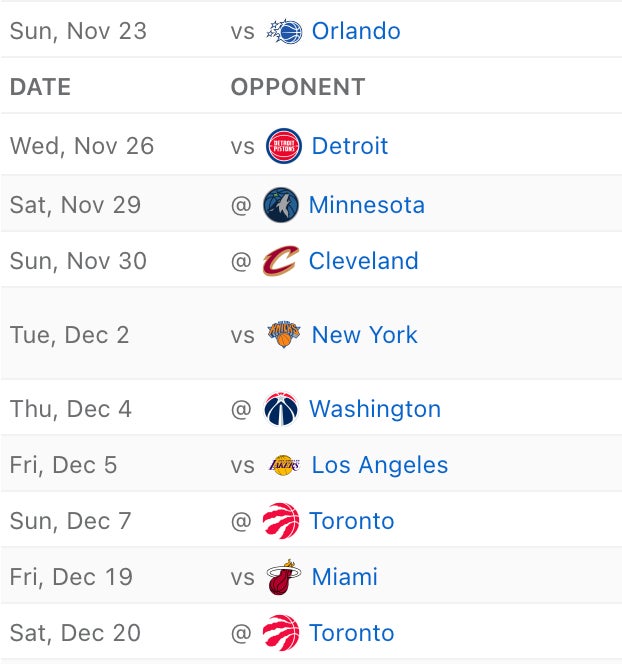622x664 pixels.
Task: Select the New York team link
Action: 365,335
